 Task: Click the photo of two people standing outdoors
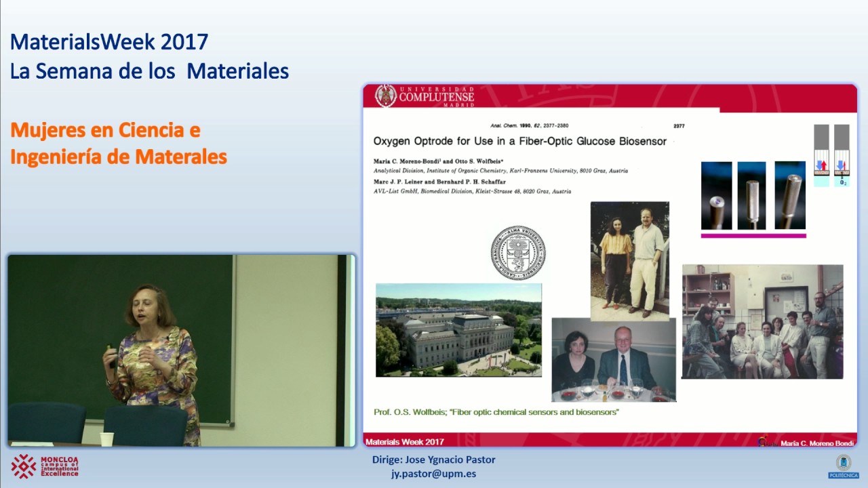(629, 261)
